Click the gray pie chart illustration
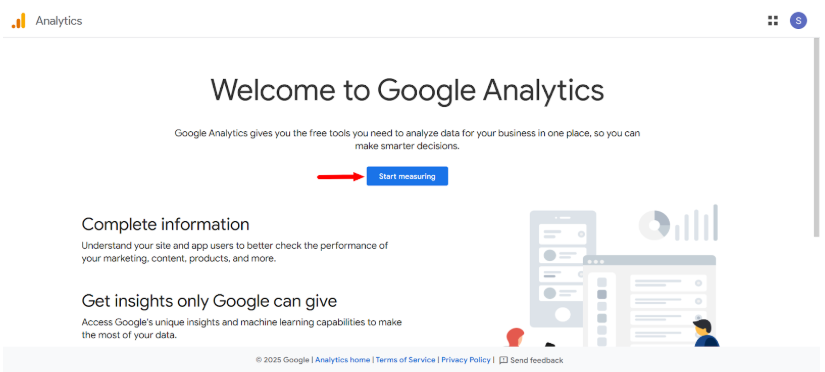The image size is (825, 372). [x=654, y=225]
